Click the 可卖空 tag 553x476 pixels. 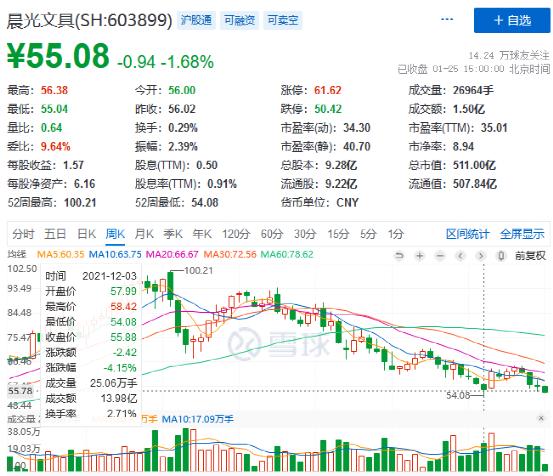click(x=282, y=20)
